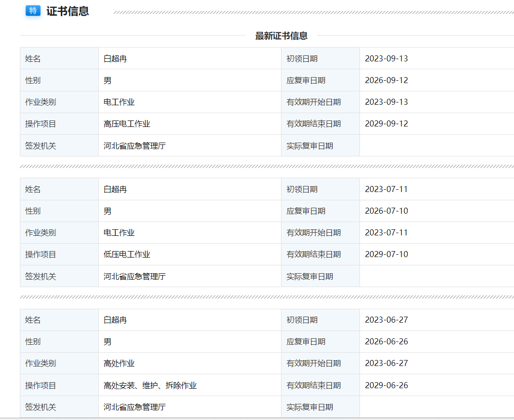Click review due date 2026-09-12

tap(386, 80)
